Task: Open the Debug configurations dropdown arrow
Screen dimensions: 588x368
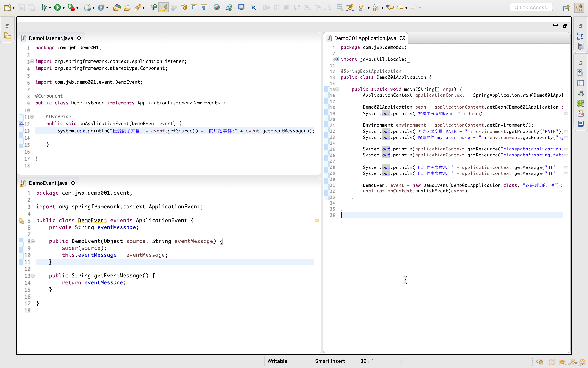Action: click(x=50, y=8)
